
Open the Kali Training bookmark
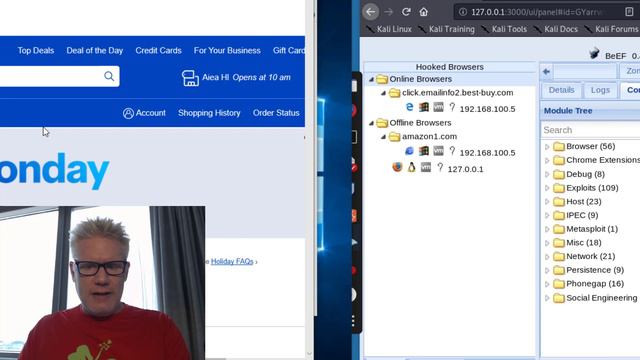[447, 29]
